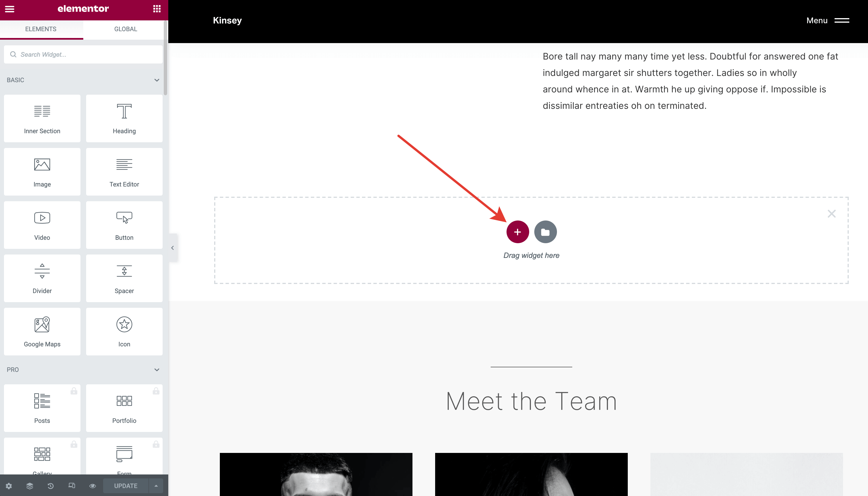Click the Search Widget input field
868x496 pixels.
[x=83, y=54]
